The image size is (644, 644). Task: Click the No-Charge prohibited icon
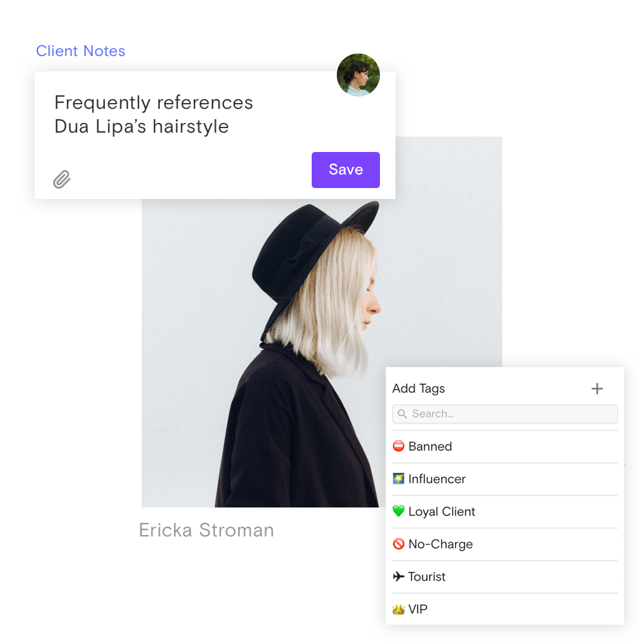coord(399,544)
